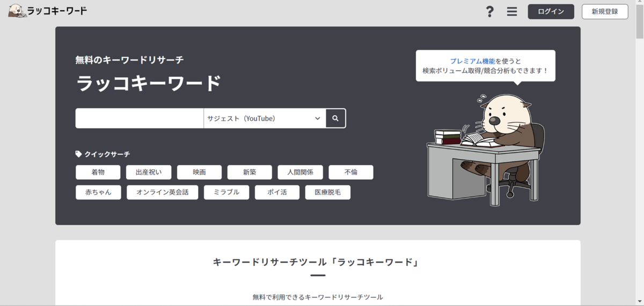Select the オンライン英会話 quick search tag
The width and height of the screenshot is (644, 306).
click(x=163, y=192)
